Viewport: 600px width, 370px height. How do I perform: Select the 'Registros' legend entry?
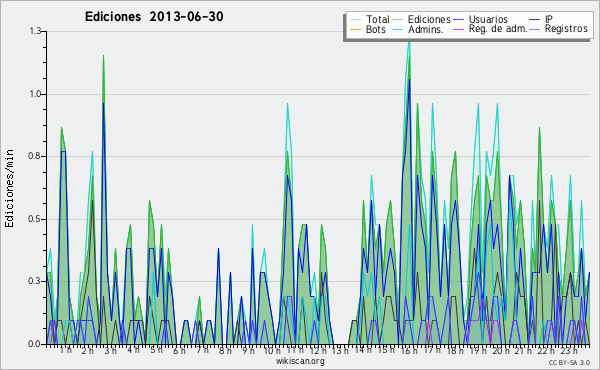pos(566,29)
